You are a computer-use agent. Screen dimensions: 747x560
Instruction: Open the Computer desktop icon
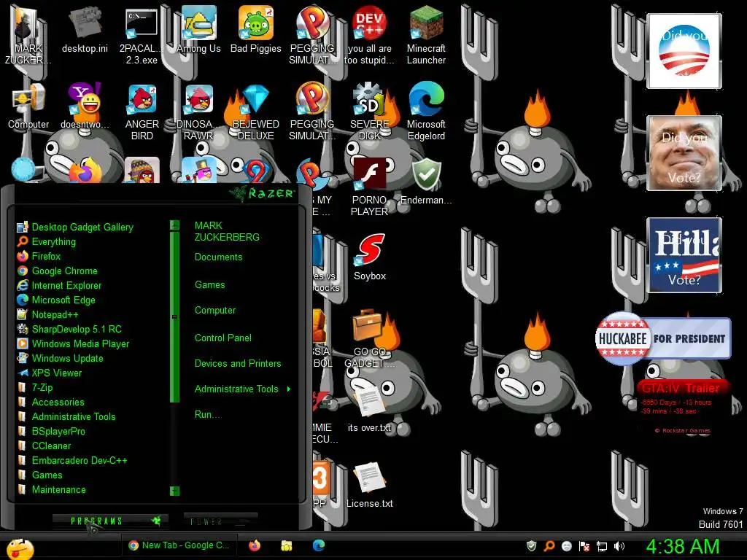(x=28, y=106)
